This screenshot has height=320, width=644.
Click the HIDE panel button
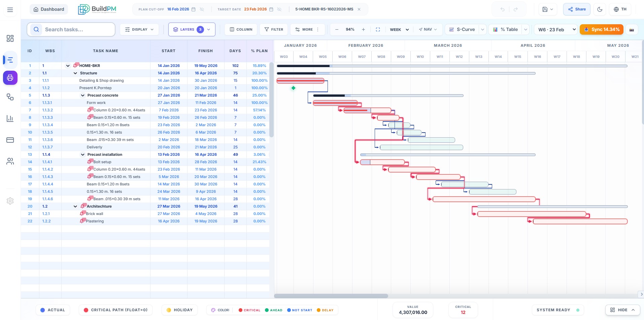tap(622, 310)
